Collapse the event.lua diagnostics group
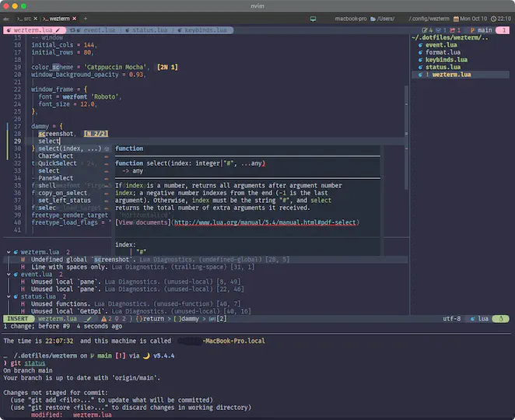 [x=9, y=274]
